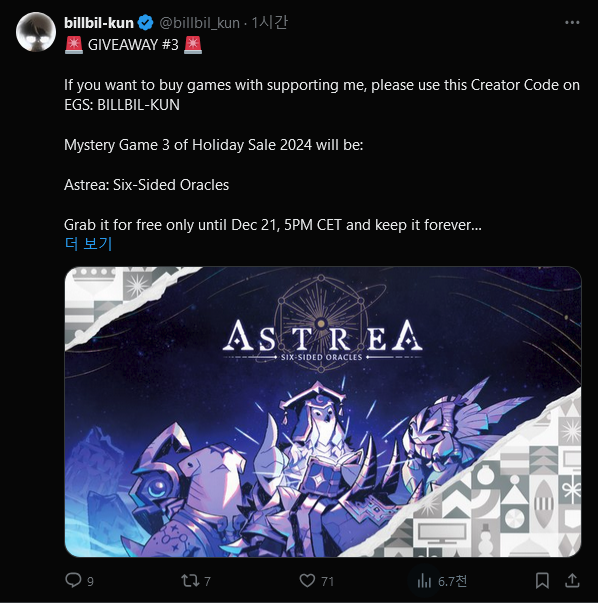Click the like count number 71

pos(327,581)
